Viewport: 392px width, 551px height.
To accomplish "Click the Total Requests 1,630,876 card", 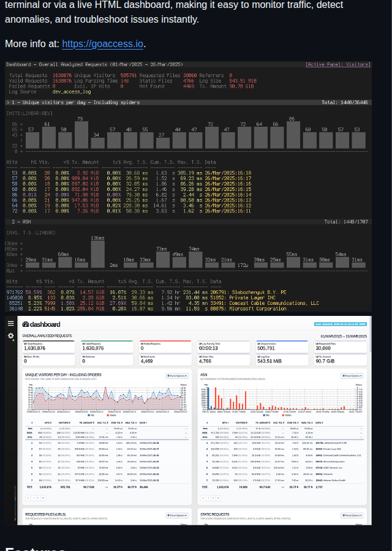I will (x=48, y=347).
